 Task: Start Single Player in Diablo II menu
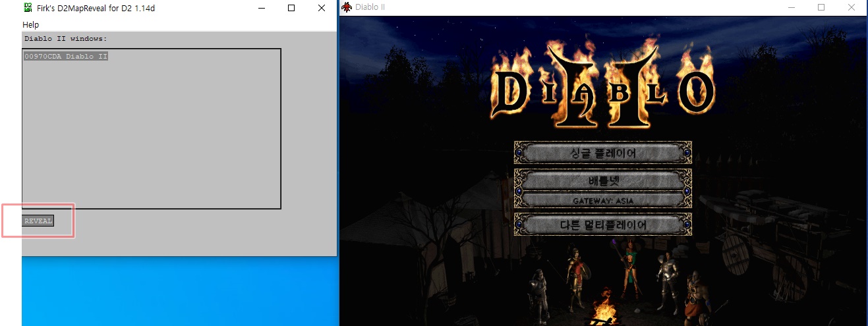pos(602,153)
